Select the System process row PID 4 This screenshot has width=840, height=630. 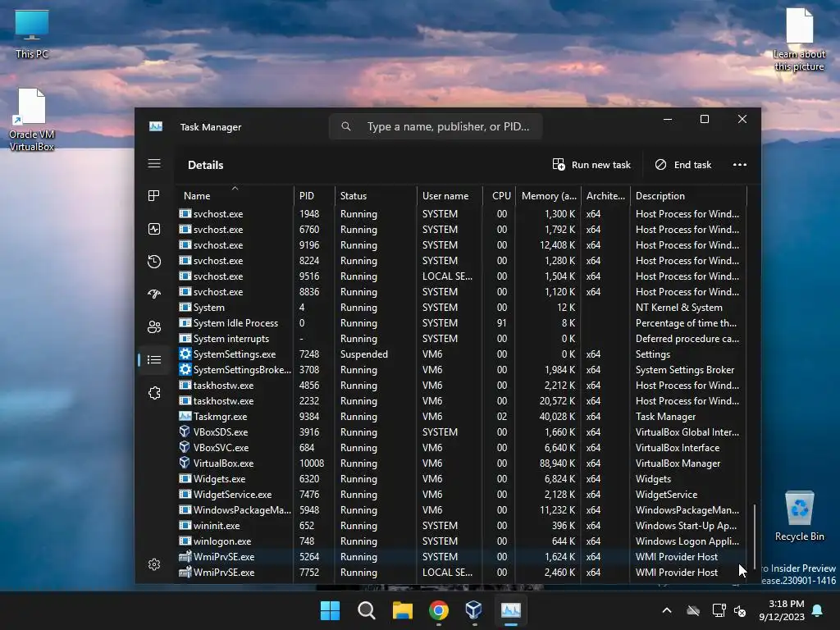tap(461, 308)
